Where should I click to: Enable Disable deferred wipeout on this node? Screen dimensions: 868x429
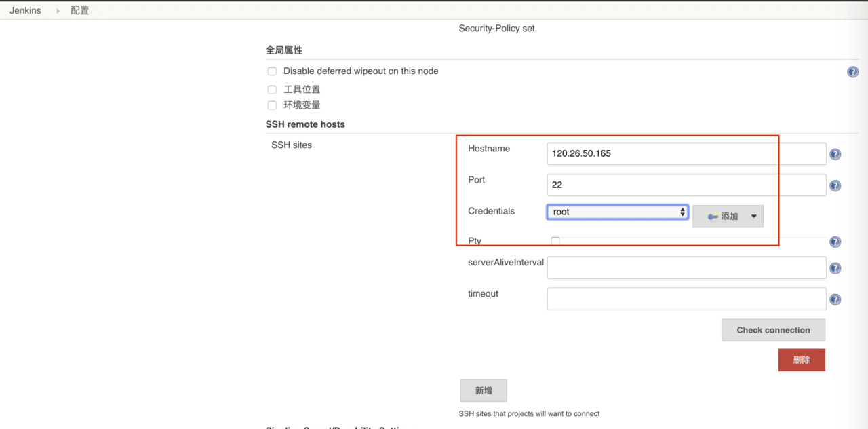coord(272,71)
